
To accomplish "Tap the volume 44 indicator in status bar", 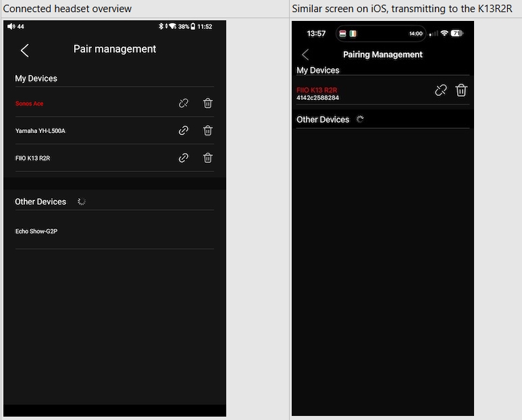I will coord(16,26).
